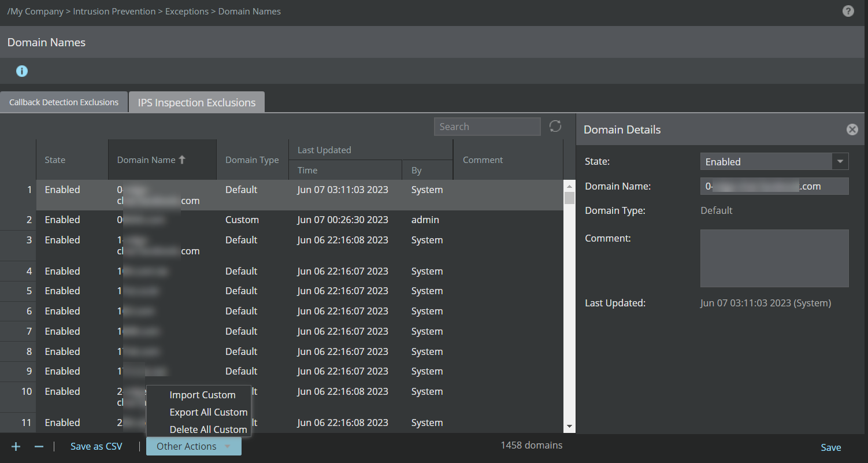Choose Export All Custom

pos(209,412)
